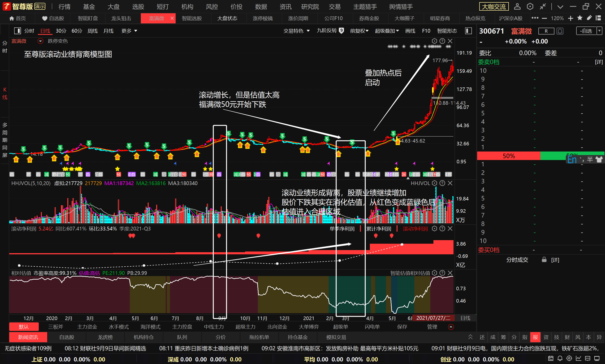Switch to 龙虎榜 bottom tab
The image size is (605, 364).
point(105,337)
